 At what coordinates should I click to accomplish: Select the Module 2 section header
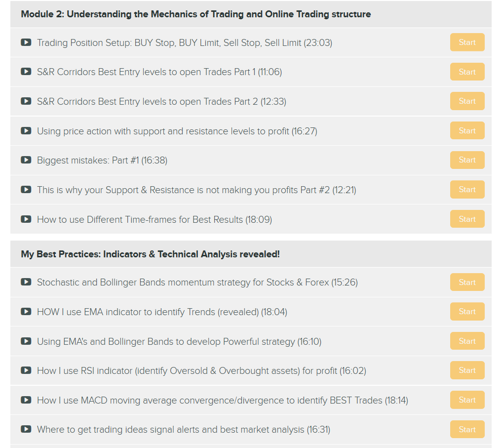[251, 14]
